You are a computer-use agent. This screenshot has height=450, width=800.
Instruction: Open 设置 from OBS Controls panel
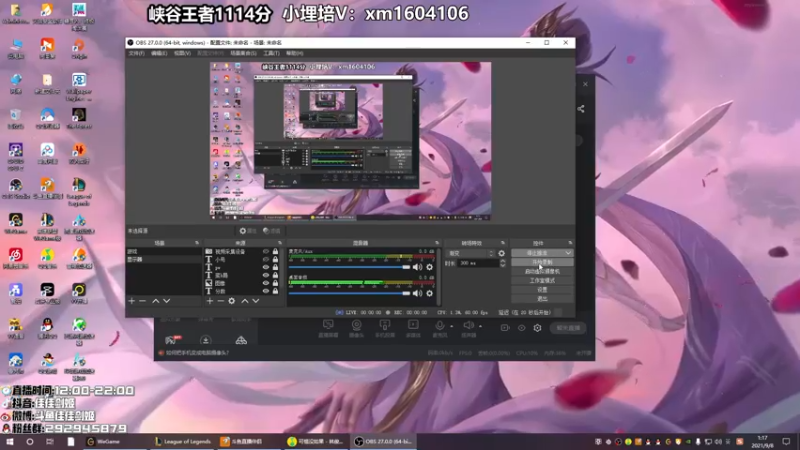point(542,290)
